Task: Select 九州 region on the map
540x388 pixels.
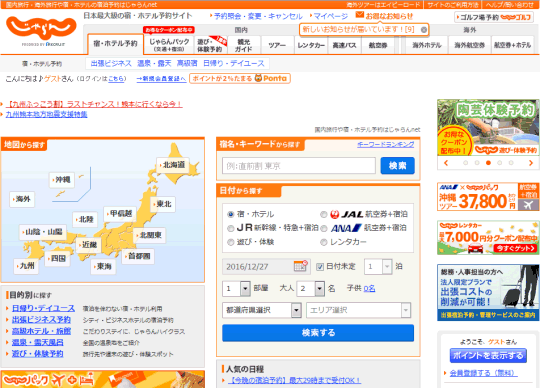Action: tap(26, 266)
